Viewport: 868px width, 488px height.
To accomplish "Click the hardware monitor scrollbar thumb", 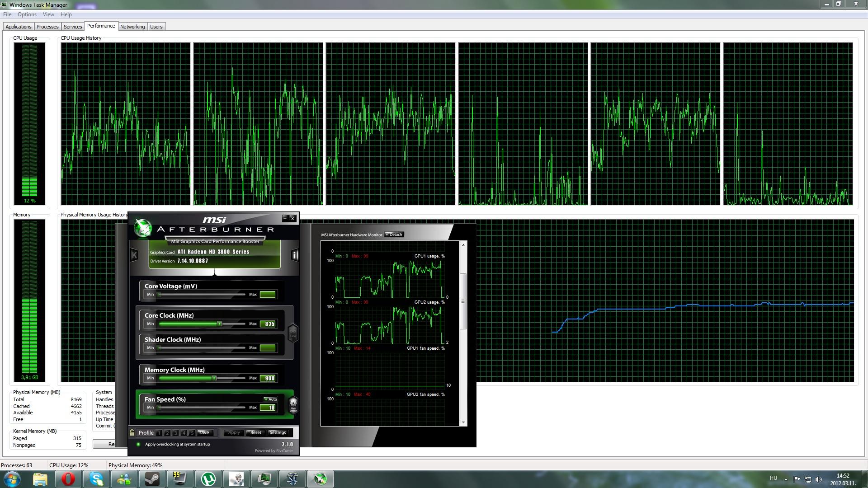I will [463, 301].
